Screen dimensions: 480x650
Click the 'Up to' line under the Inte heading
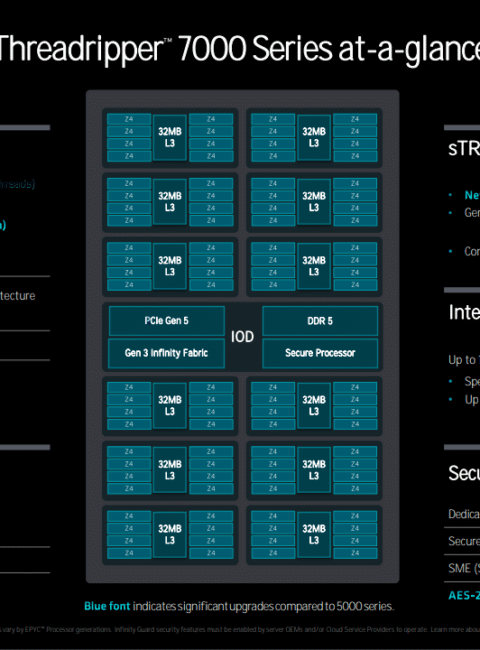coord(464,360)
